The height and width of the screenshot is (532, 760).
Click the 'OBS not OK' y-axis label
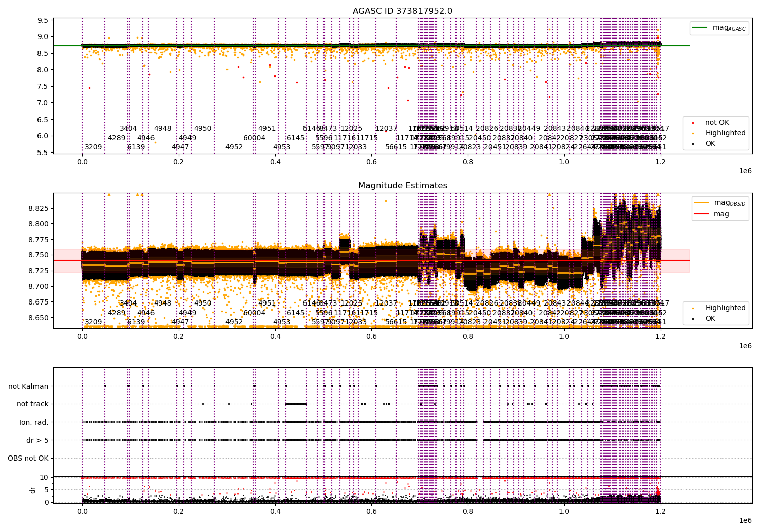point(28,459)
